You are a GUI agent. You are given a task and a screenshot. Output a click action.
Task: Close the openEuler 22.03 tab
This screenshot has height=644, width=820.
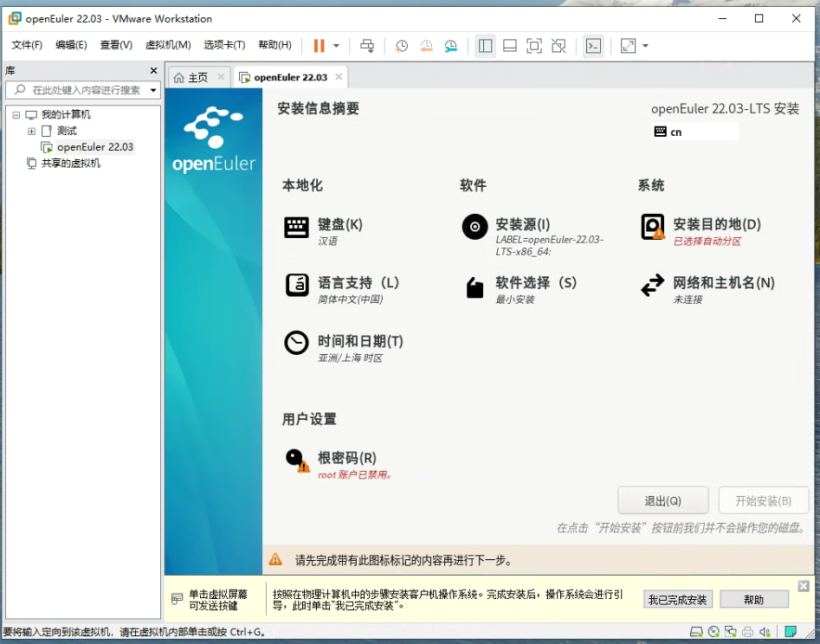click(x=339, y=77)
